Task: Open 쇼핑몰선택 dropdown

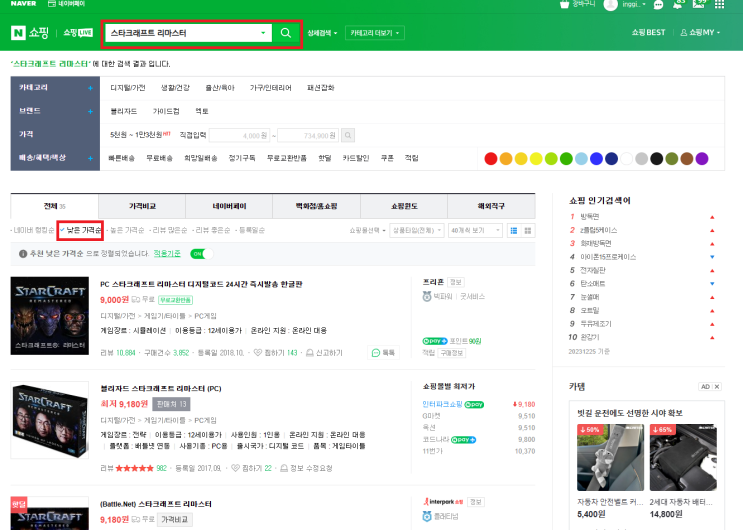Action: point(368,230)
